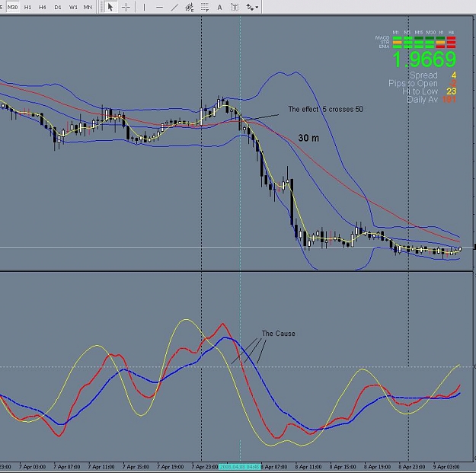Activate the crosshair tool
The width and height of the screenshot is (476, 473).
tap(126, 7)
